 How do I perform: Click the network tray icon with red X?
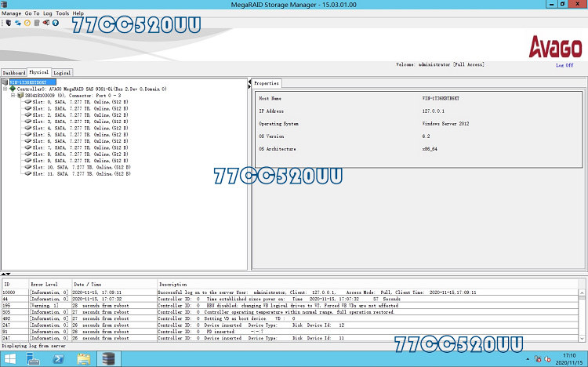coord(537,359)
